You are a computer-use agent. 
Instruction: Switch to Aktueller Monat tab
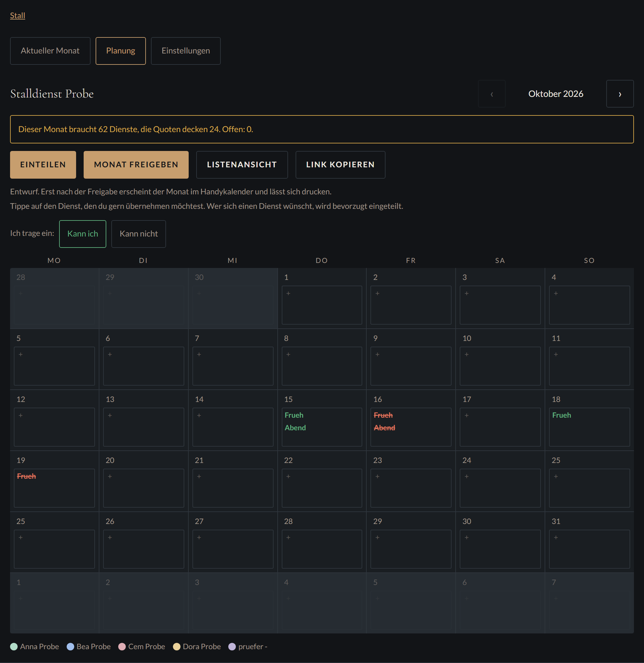[x=50, y=51]
